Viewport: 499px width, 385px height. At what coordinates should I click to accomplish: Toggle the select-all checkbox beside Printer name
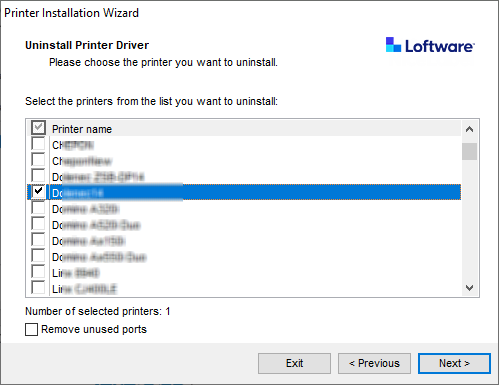(38, 127)
